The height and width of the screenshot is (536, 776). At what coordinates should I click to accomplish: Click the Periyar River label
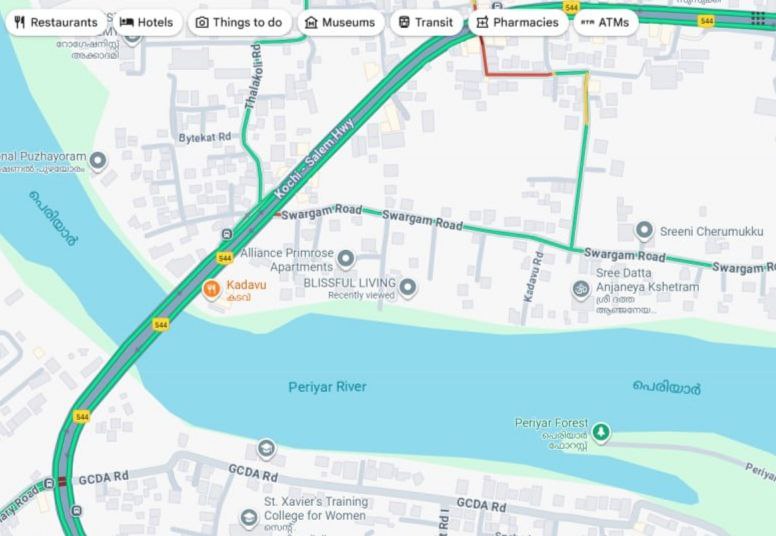[327, 387]
